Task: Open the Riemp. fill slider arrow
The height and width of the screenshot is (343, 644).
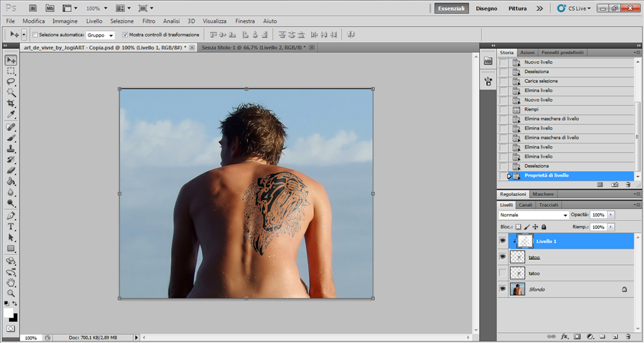Action: tap(611, 227)
